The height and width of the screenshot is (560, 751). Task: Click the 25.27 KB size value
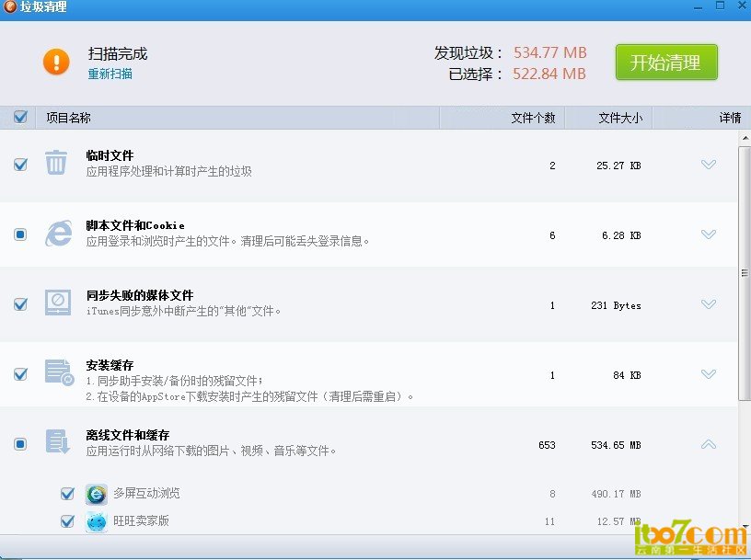point(618,166)
